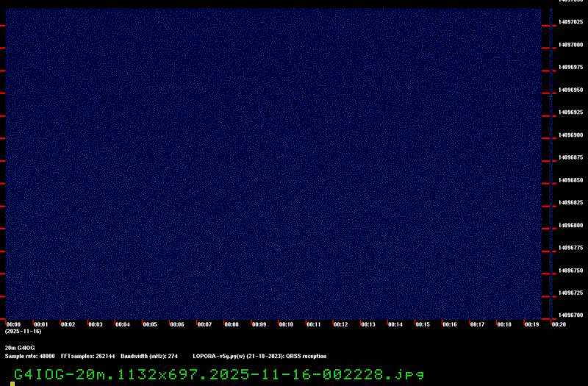Click the 14096700 frequency label

tap(570, 315)
